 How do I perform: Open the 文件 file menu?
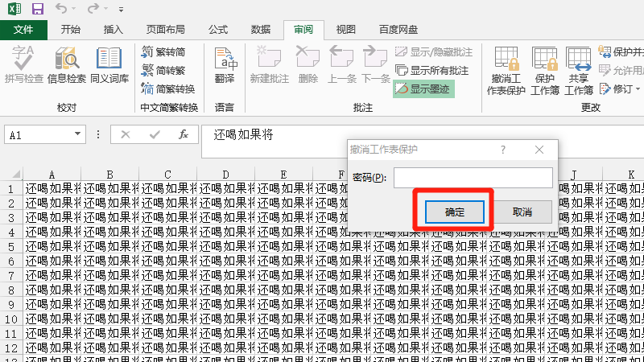[x=24, y=30]
